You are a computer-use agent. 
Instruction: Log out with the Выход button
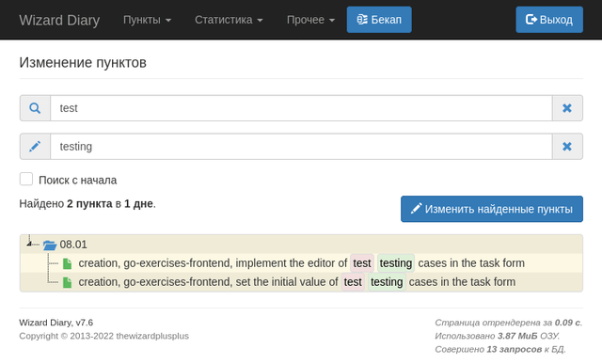click(x=549, y=20)
